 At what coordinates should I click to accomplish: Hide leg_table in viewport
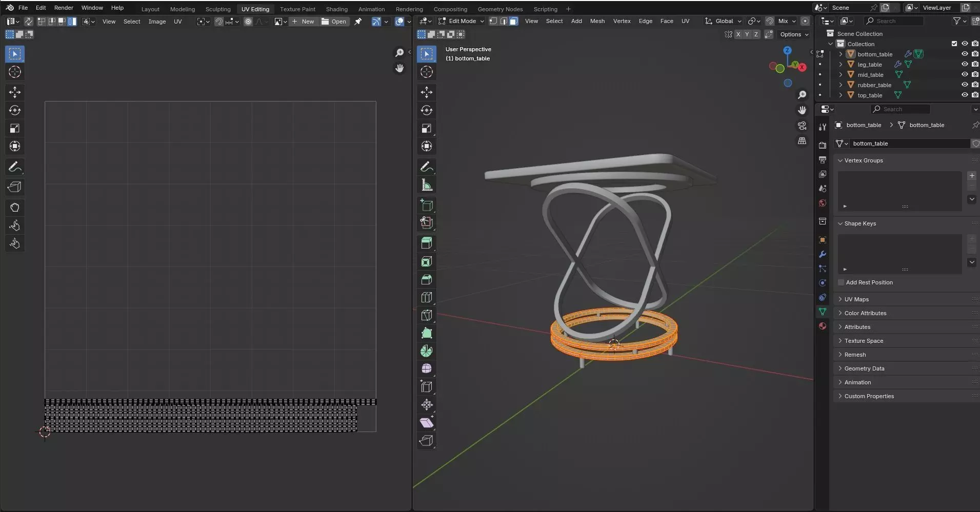coord(965,64)
